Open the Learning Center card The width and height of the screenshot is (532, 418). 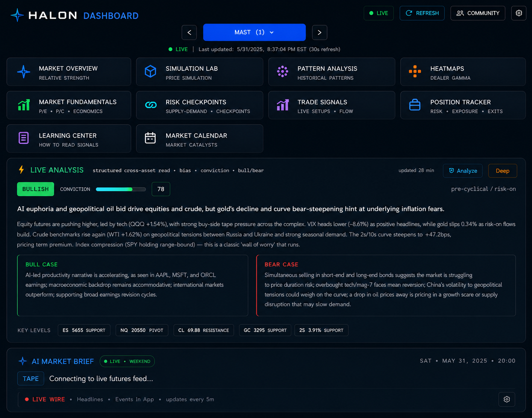tap(69, 139)
